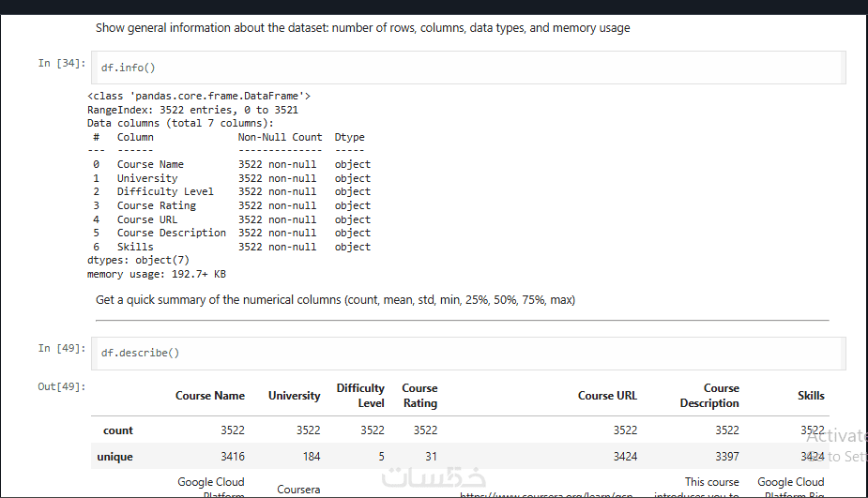Click the unique value 184 under University

309,457
